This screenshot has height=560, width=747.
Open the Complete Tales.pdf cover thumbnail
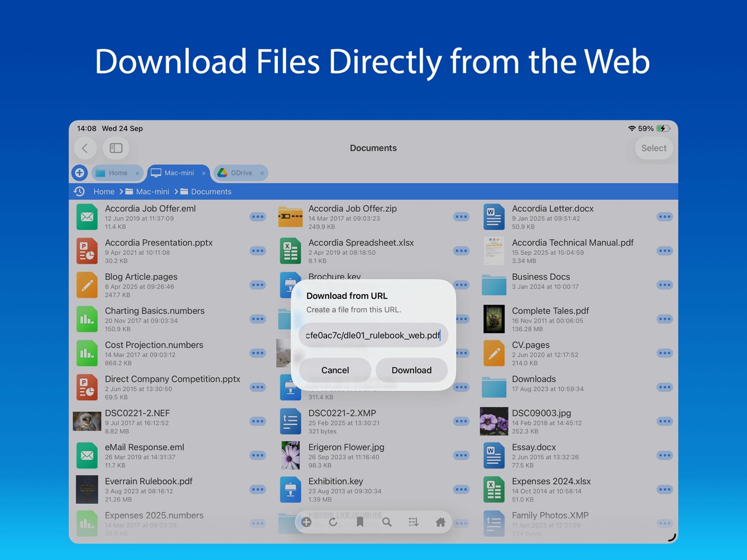(x=493, y=319)
